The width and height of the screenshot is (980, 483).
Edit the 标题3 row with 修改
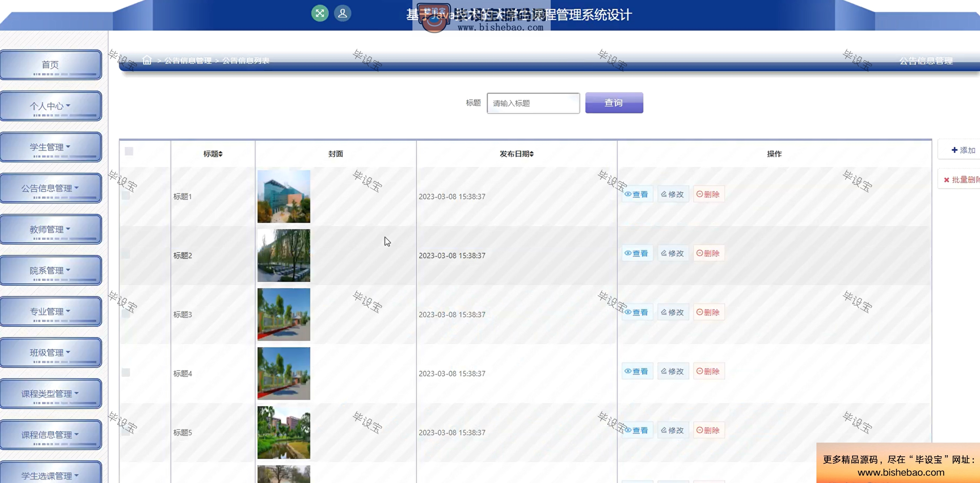673,312
